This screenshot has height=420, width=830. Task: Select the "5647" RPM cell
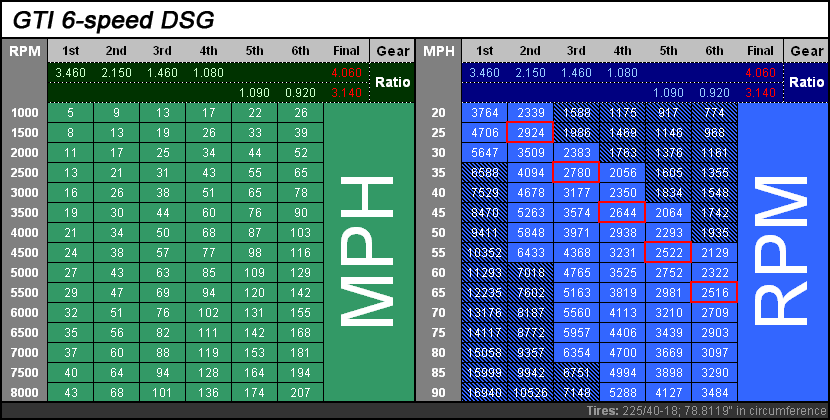tap(484, 153)
